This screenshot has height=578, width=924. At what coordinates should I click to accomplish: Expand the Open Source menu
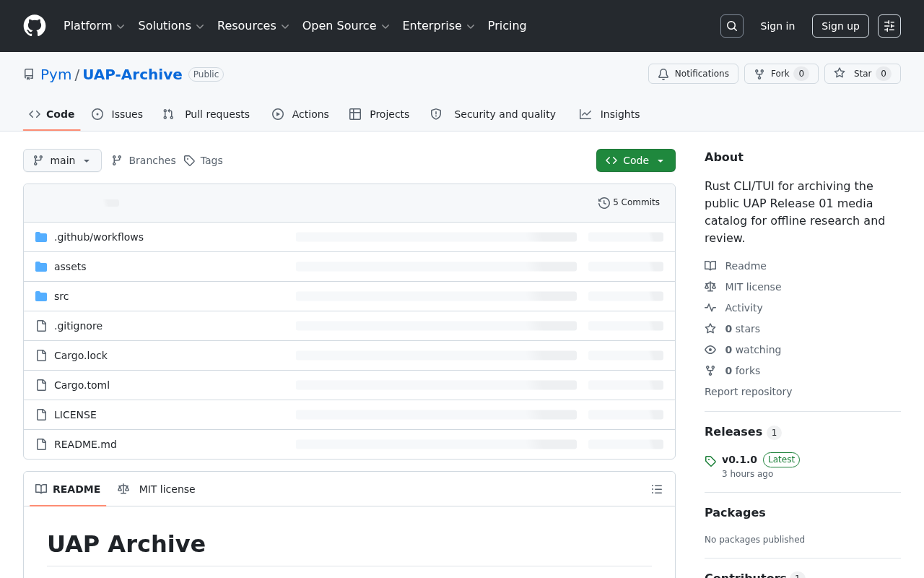[346, 26]
